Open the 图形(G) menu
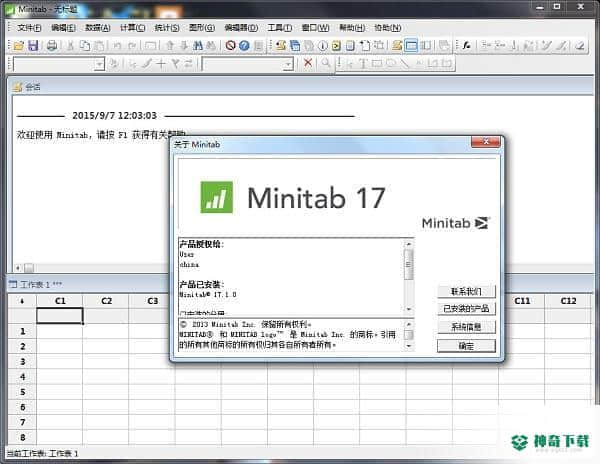Image resolution: width=600 pixels, height=464 pixels. [202, 28]
